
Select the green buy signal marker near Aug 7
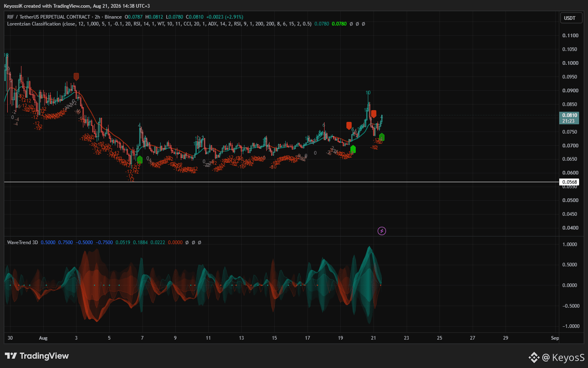click(140, 160)
